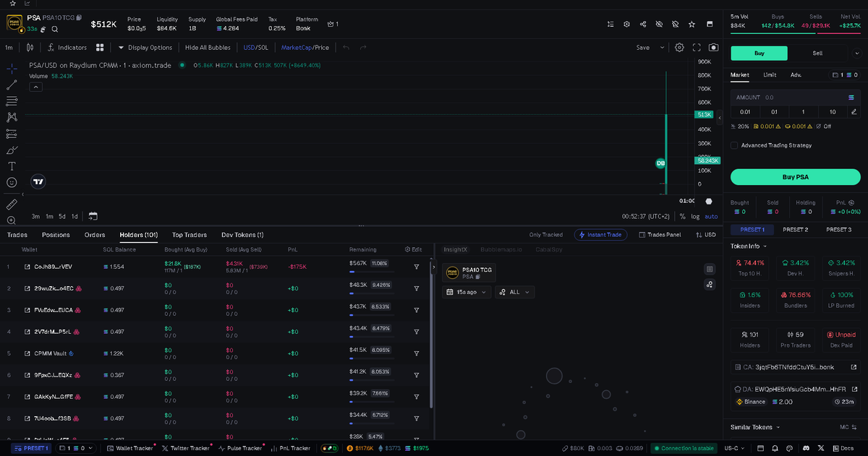Viewport: 868px width, 456px height.
Task: Open the Dev Tokens (1) tab
Action: [x=242, y=235]
